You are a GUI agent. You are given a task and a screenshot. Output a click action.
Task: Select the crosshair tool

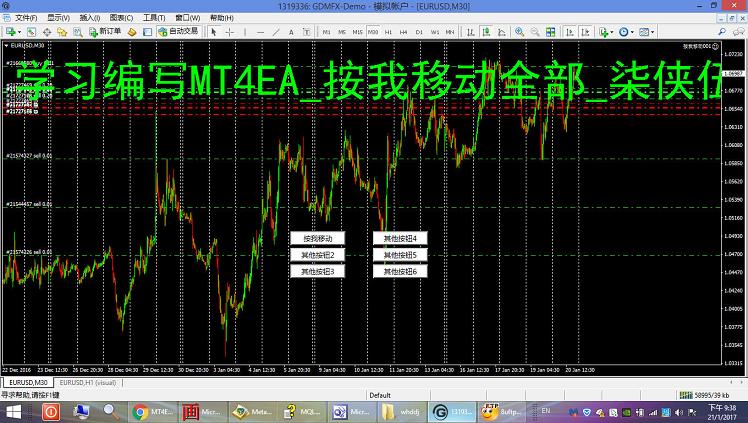229,32
